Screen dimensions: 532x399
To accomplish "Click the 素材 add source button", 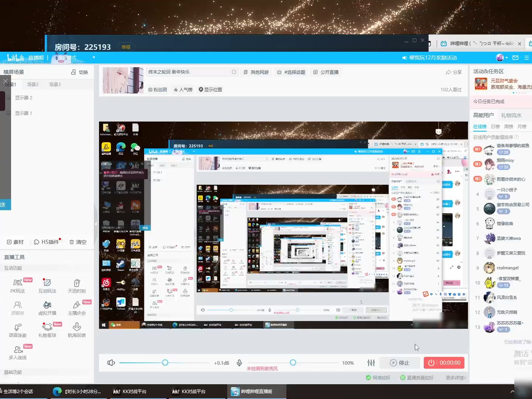I will (x=15, y=242).
